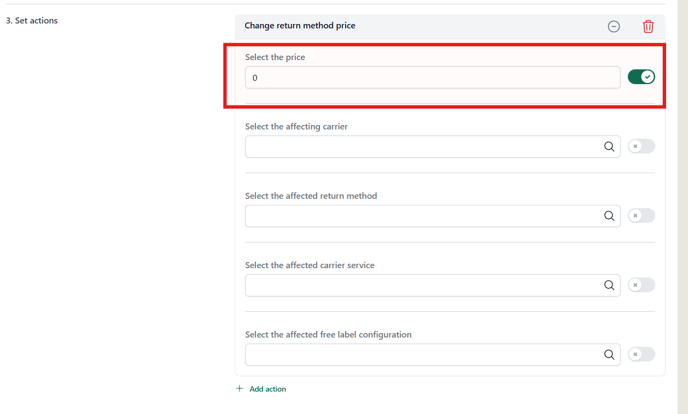This screenshot has height=414, width=688.
Task: Enable the affected return method toggle
Action: pos(641,215)
